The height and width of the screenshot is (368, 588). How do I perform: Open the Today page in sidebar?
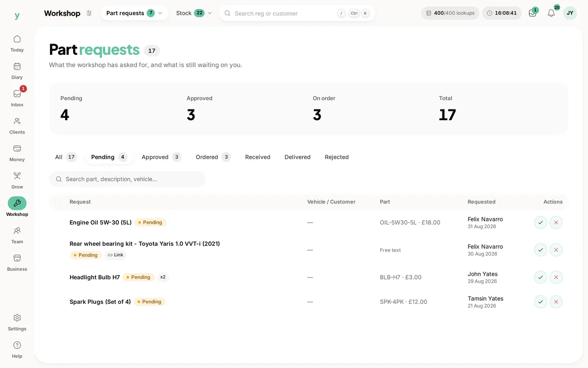[17, 43]
